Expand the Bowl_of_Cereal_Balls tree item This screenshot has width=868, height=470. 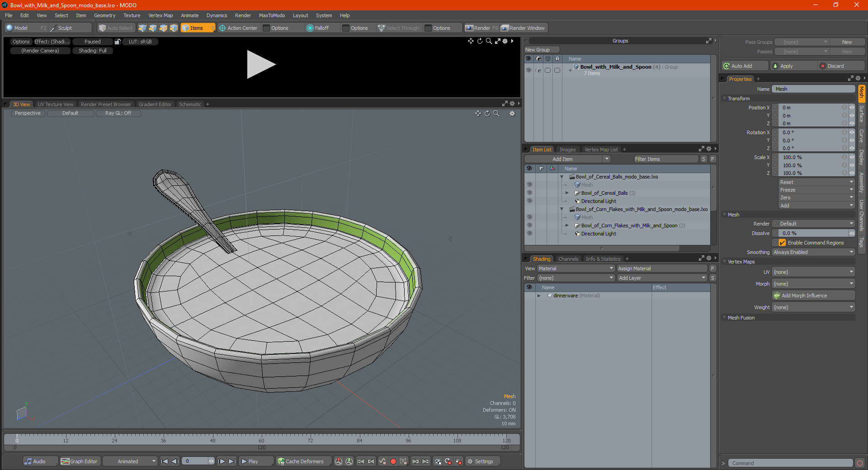pos(567,193)
